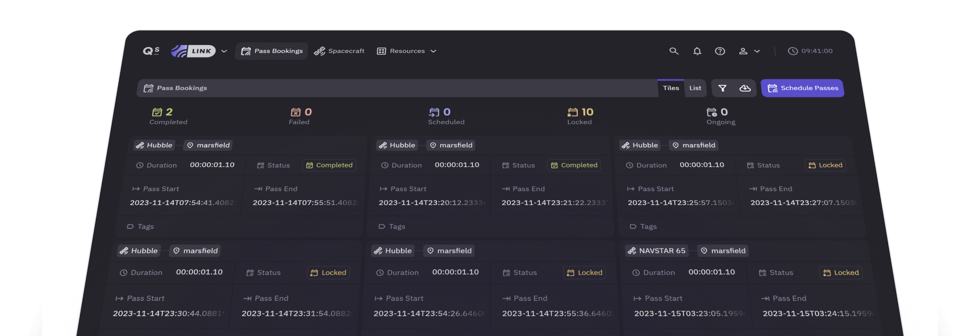The image size is (980, 336).
Task: Click Pass Start 2023-11-15T03:23:05 value
Action: tap(690, 314)
